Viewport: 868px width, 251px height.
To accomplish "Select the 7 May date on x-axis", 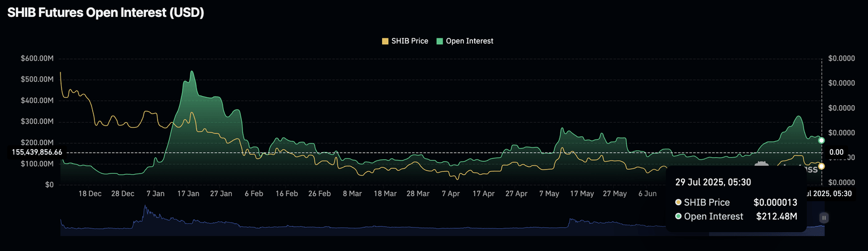I will coord(549,193).
